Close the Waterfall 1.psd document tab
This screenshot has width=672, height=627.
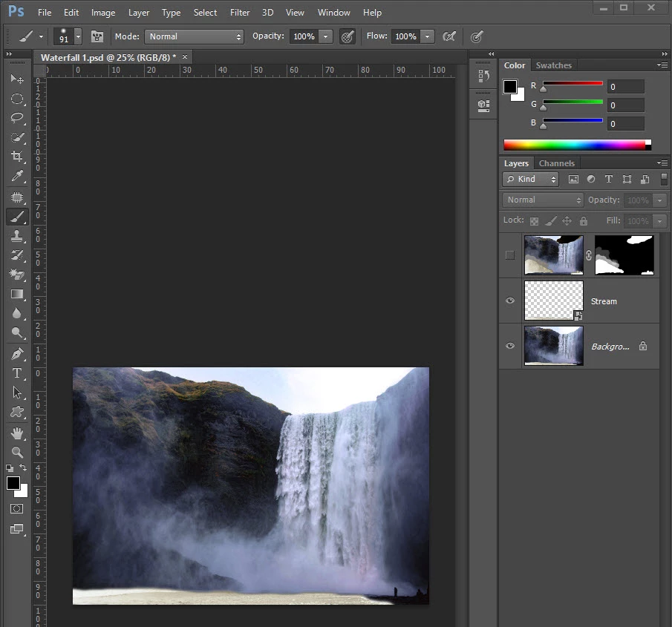[185, 57]
